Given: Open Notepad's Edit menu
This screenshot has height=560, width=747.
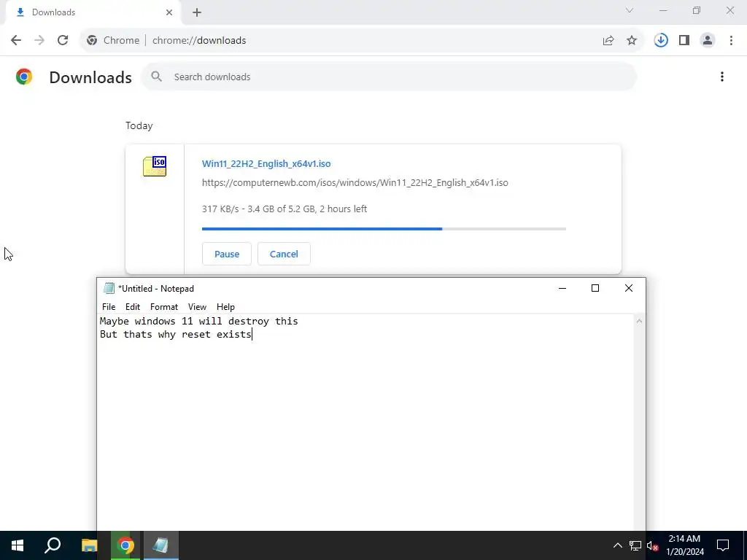Looking at the screenshot, I should click(133, 307).
